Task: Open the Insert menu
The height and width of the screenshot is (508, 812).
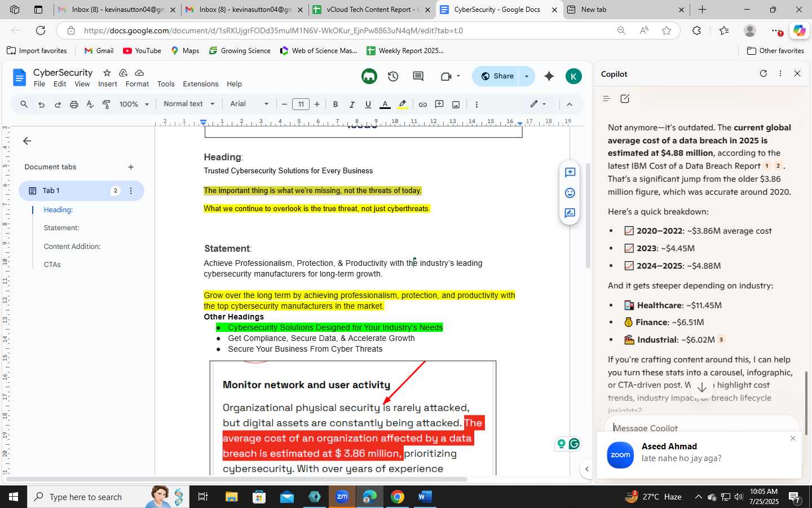Action: (x=108, y=84)
